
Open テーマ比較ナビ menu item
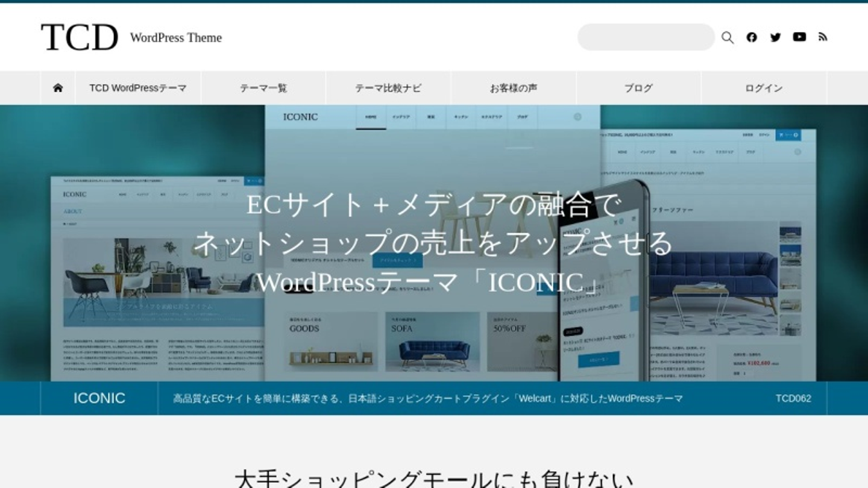click(x=388, y=88)
